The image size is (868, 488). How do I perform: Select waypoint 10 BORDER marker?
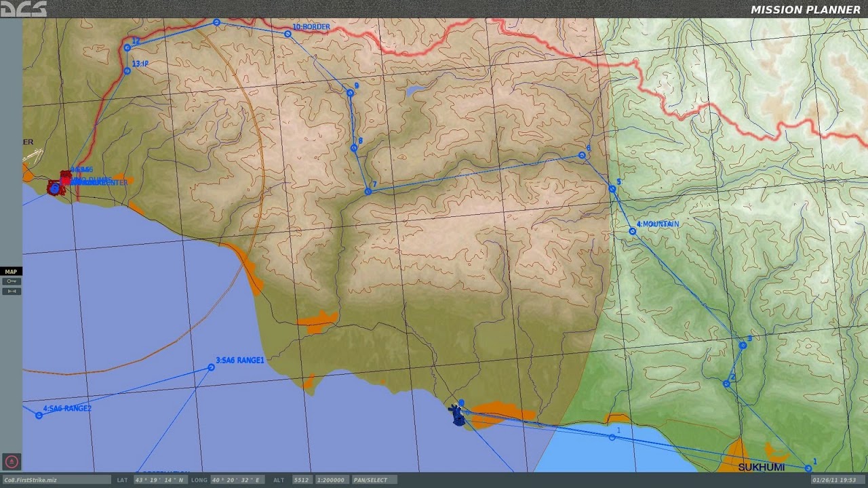coord(288,34)
